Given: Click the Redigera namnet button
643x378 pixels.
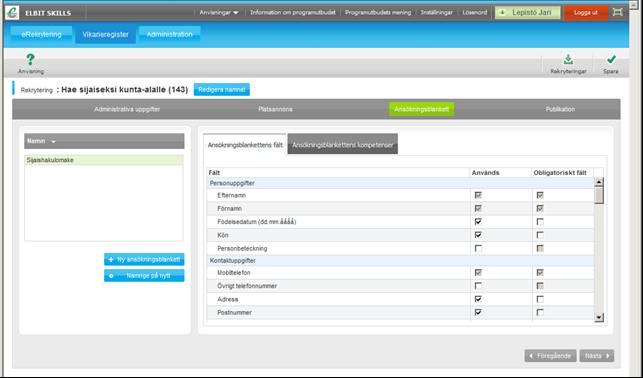Looking at the screenshot, I should (221, 89).
